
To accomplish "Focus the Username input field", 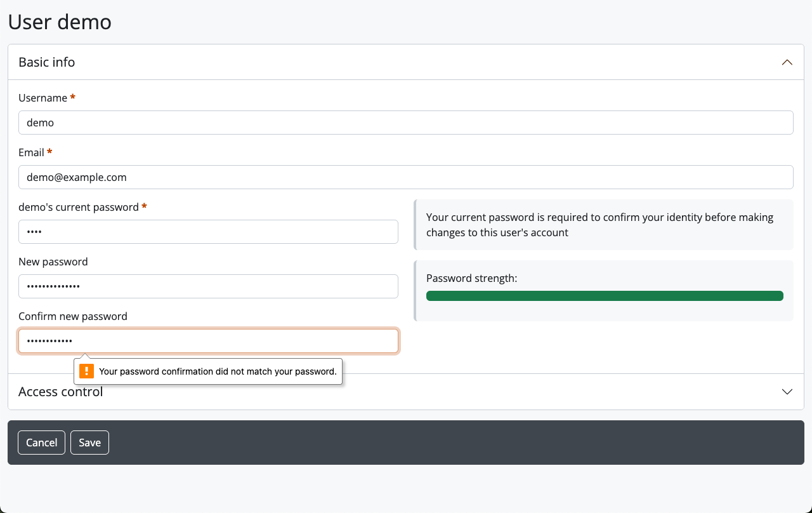I will tap(405, 123).
